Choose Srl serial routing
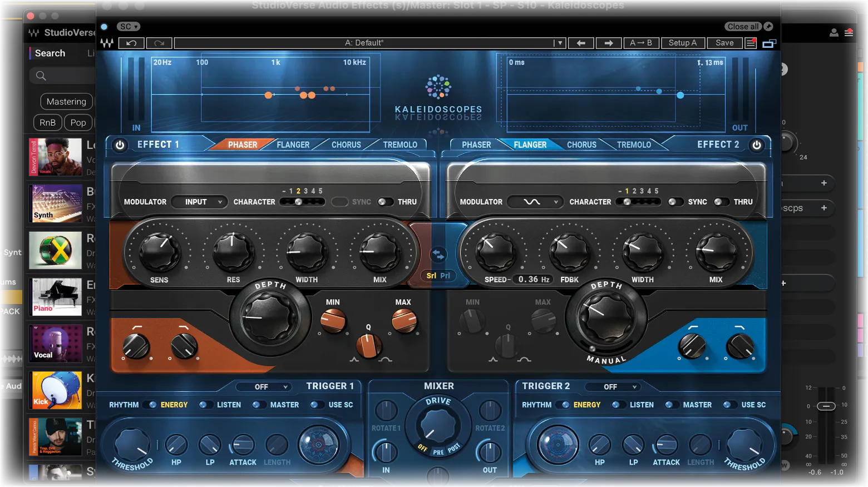Viewport: 868px width, 487px height. click(431, 276)
